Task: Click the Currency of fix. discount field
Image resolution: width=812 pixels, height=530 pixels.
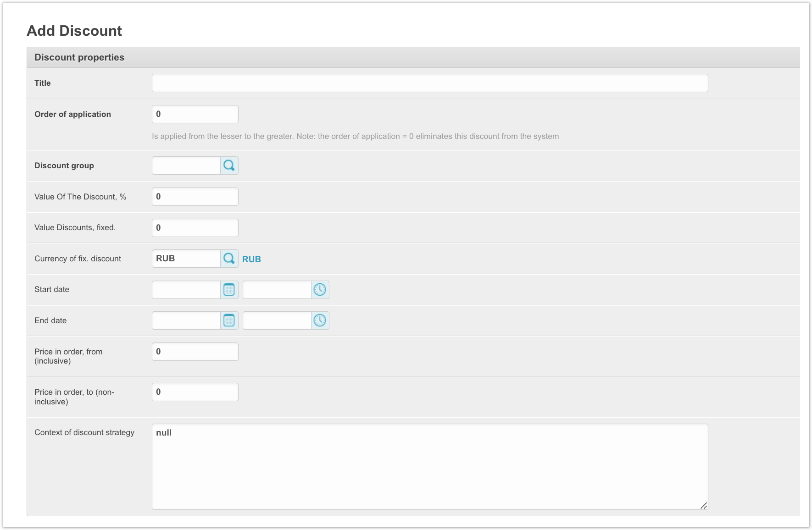Action: click(x=186, y=259)
